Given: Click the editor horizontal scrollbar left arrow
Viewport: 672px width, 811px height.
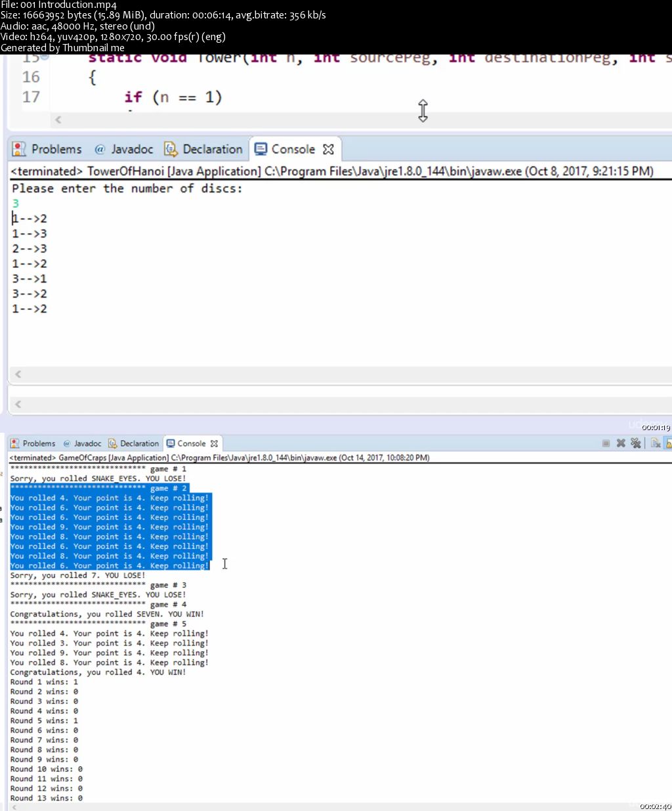Looking at the screenshot, I should pos(58,120).
